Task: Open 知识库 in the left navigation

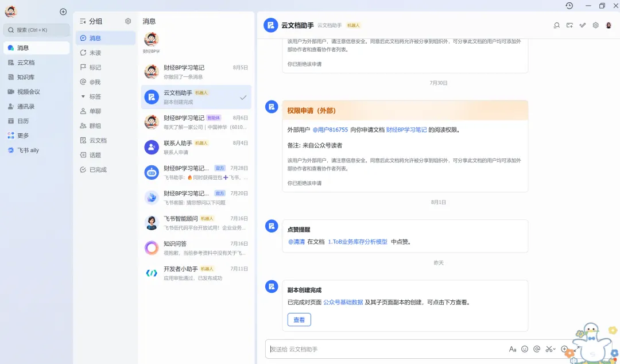Action: click(36, 77)
